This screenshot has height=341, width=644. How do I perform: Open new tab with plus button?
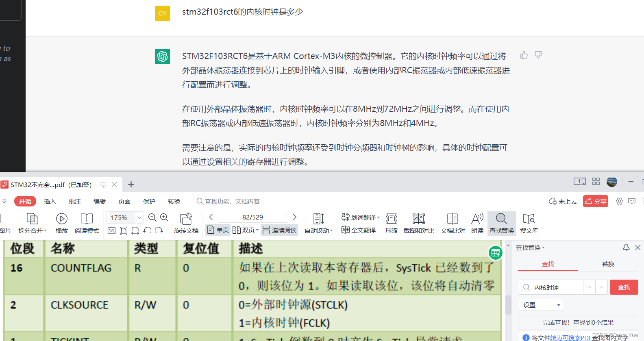pyautogui.click(x=131, y=185)
